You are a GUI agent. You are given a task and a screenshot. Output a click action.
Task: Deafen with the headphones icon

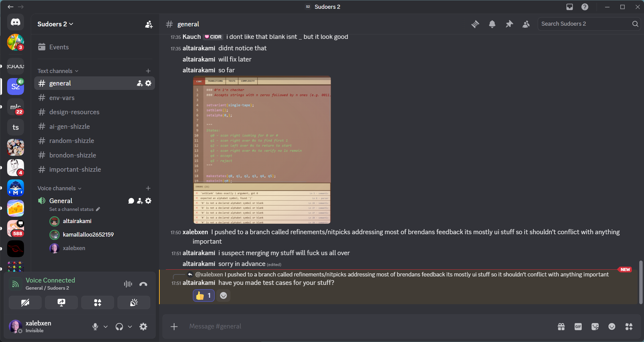click(119, 326)
